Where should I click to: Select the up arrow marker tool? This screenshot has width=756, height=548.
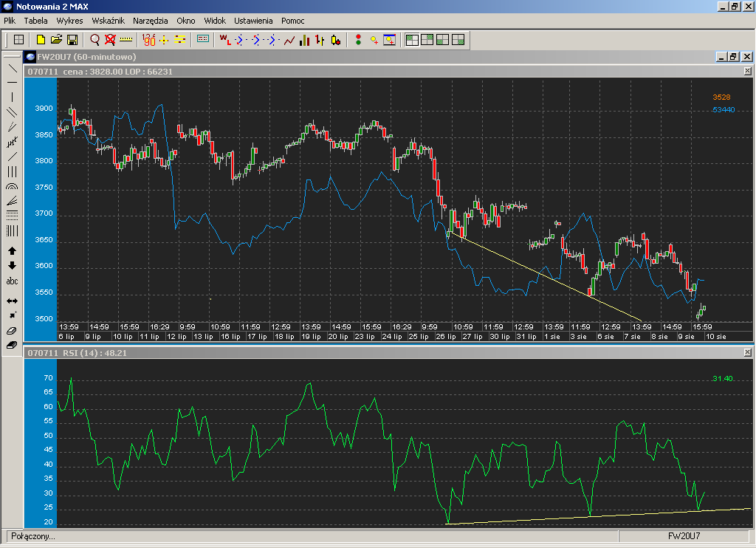pyautogui.click(x=12, y=251)
